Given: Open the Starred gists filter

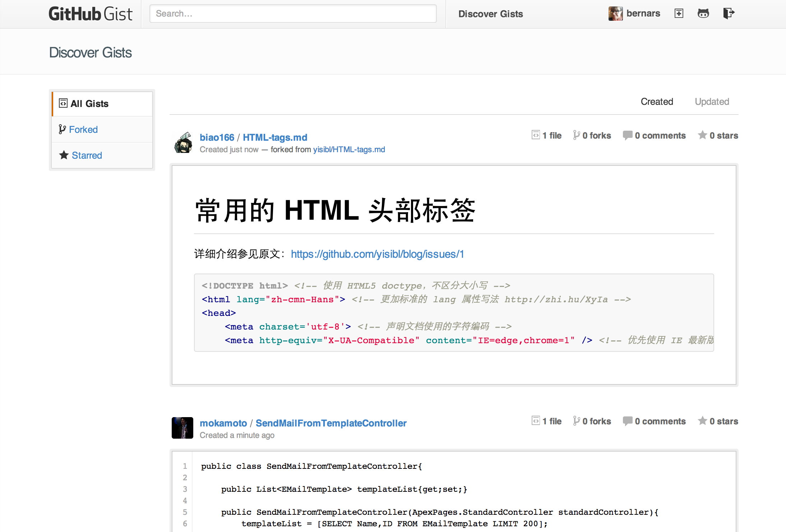Looking at the screenshot, I should pos(87,155).
